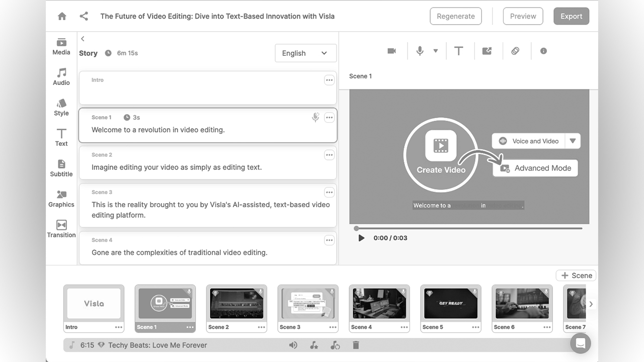This screenshot has width=644, height=362.
Task: Click Scene 3 text about Visla's AI-assisted platform
Action: click(x=211, y=210)
